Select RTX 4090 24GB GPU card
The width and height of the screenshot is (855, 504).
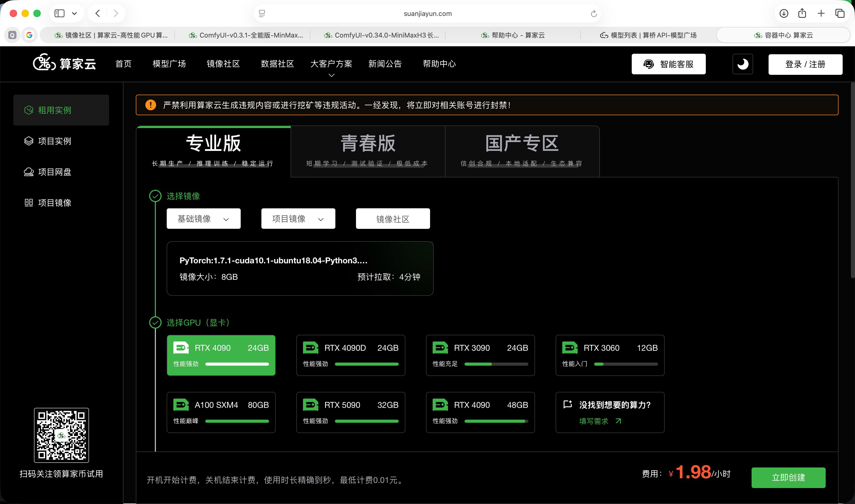(221, 355)
